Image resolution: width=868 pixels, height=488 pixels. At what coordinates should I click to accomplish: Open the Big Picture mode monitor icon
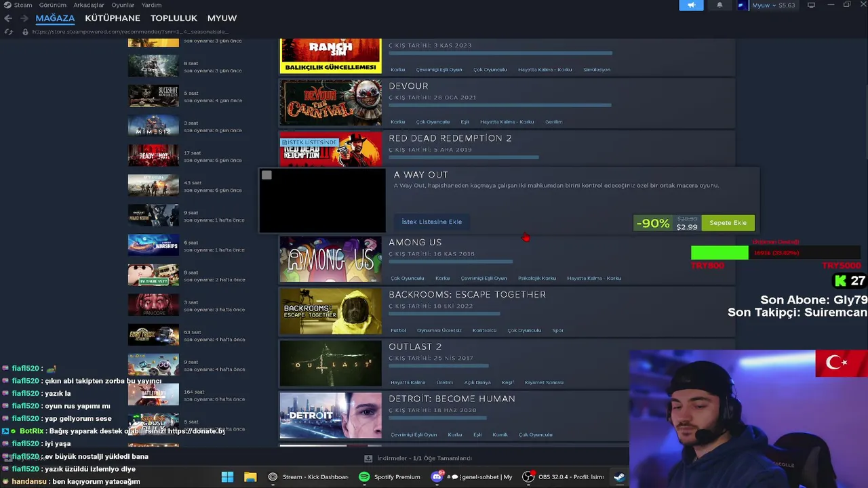[x=811, y=5]
